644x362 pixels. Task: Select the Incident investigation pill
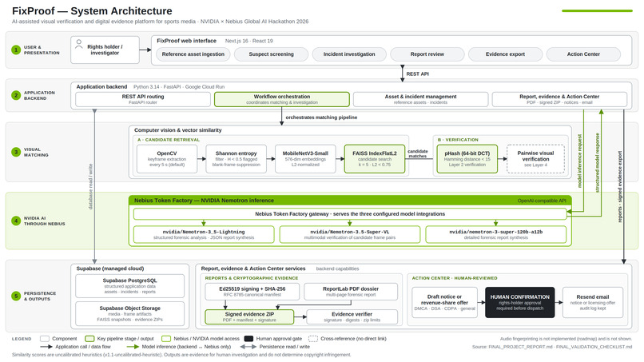pyautogui.click(x=349, y=54)
